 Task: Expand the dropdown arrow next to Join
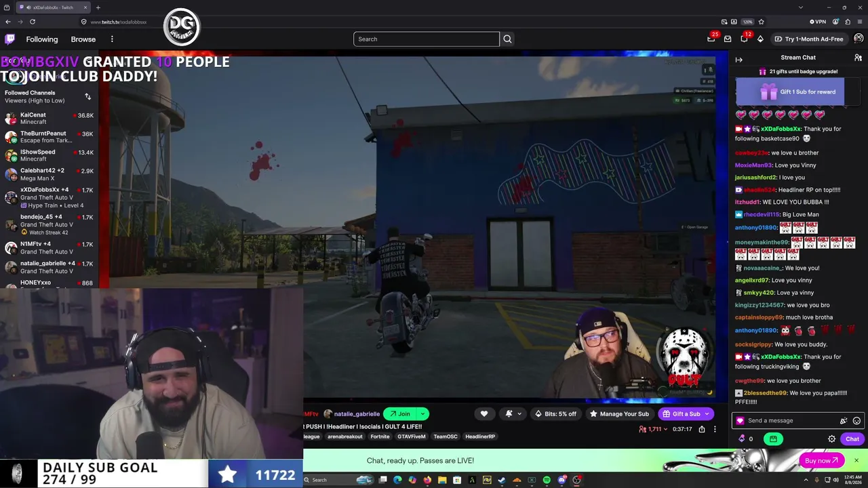point(422,414)
